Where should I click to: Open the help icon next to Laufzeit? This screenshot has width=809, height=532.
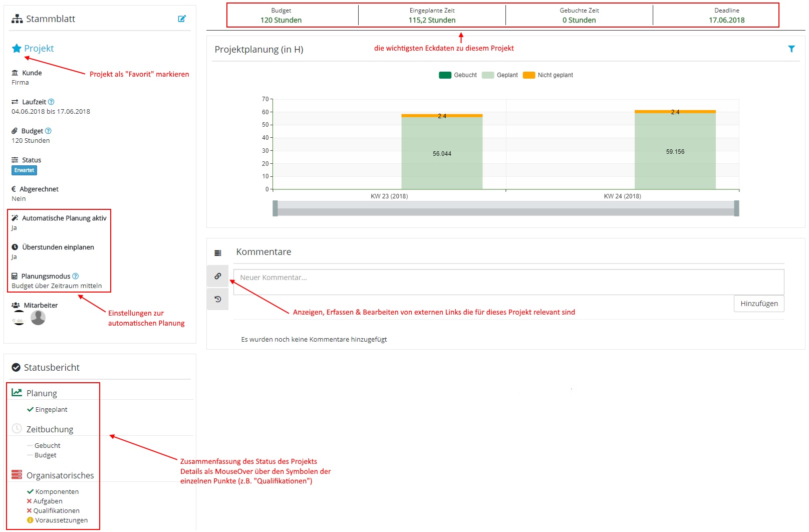(x=51, y=102)
